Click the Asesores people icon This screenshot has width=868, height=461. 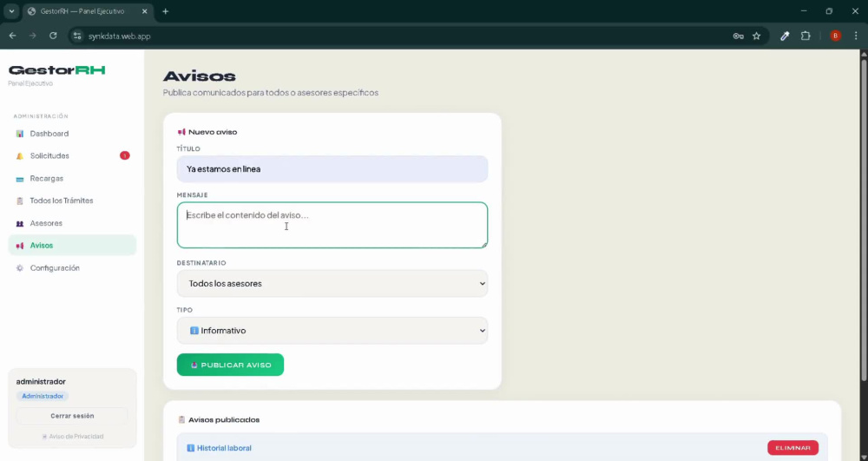click(x=20, y=224)
